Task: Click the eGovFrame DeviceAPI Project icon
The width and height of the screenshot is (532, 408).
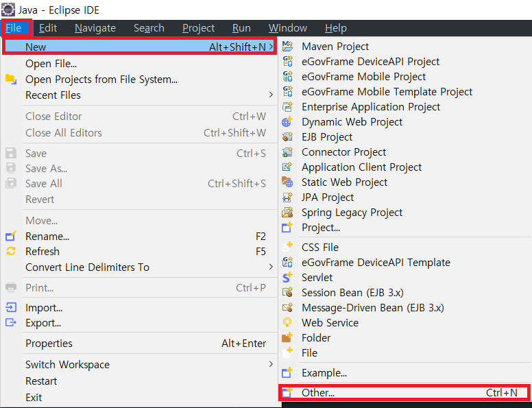Action: (x=287, y=61)
